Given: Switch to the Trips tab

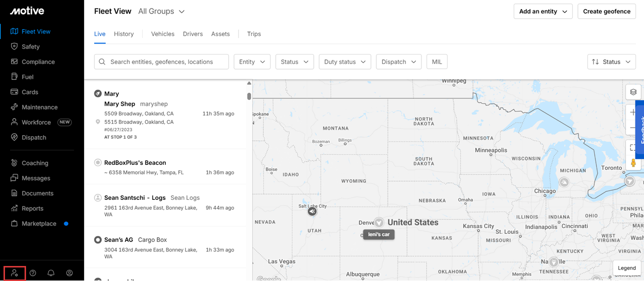Looking at the screenshot, I should tap(254, 34).
